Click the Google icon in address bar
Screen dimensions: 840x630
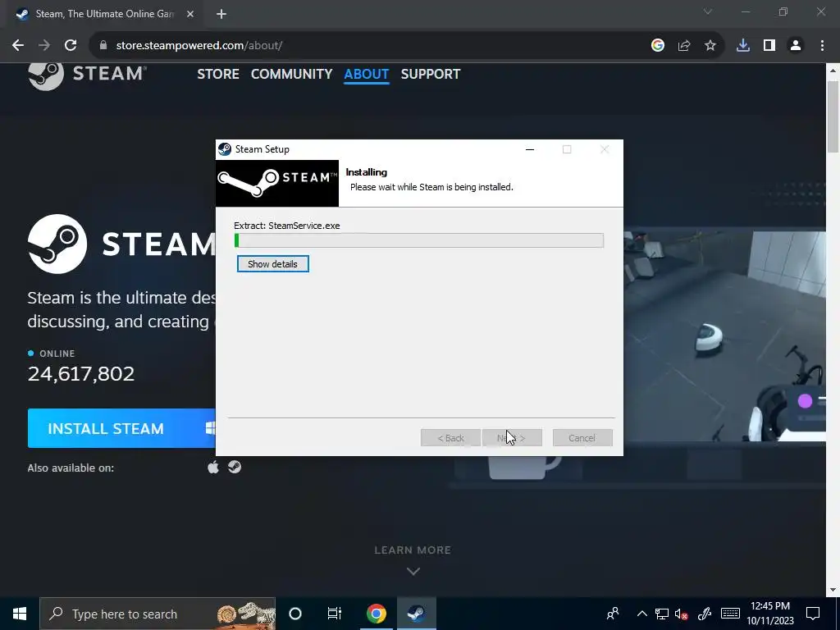(658, 46)
